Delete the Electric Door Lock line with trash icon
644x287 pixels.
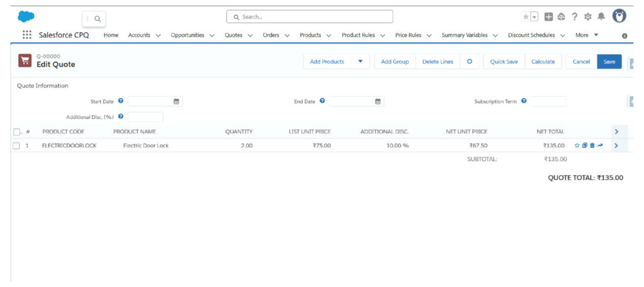pos(592,145)
